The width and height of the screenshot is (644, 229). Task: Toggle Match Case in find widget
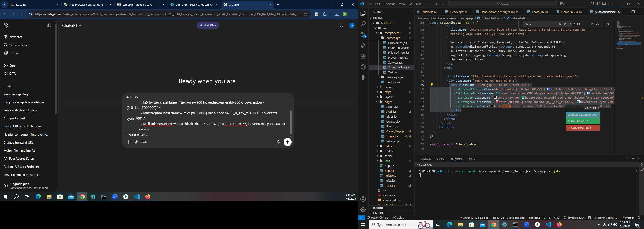pyautogui.click(x=560, y=24)
